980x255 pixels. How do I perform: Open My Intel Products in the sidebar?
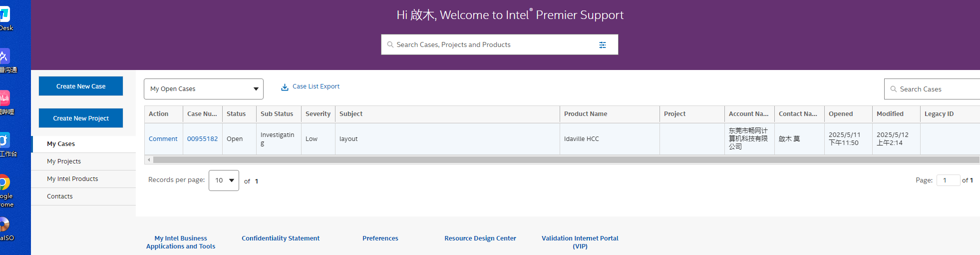tap(83, 179)
